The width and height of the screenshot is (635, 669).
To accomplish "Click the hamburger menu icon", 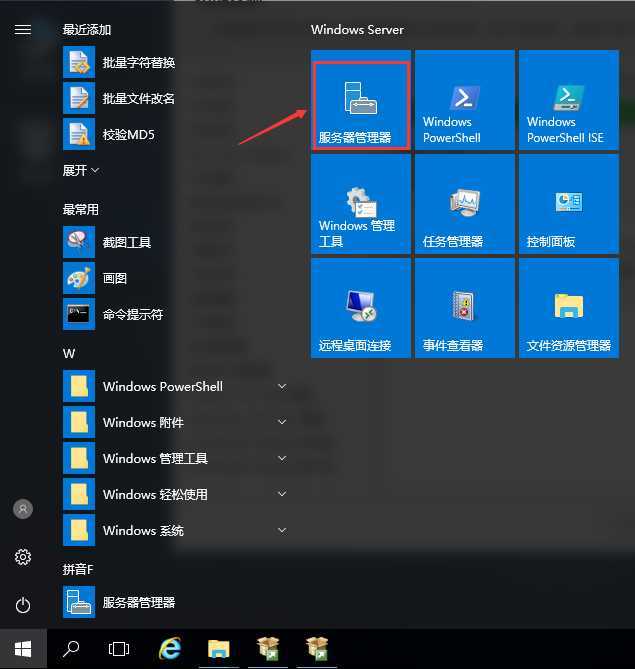I will (23, 29).
